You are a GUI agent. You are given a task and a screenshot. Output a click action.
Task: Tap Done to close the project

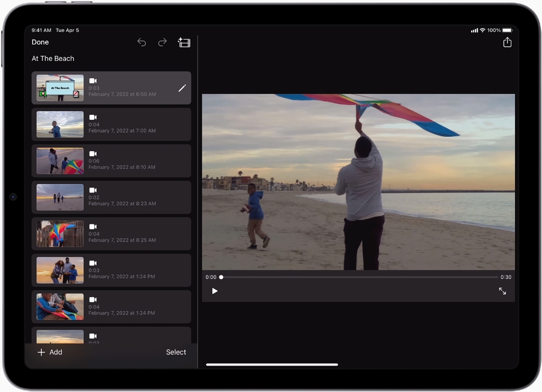40,42
